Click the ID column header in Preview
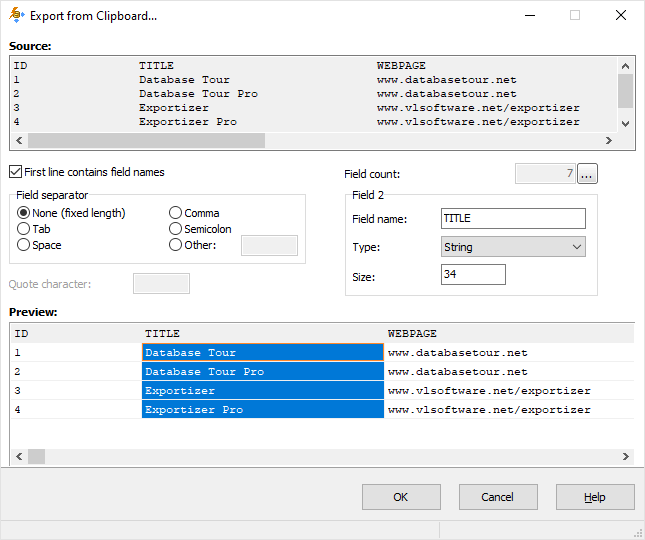Screen dimensions: 645x540 coord(77,334)
